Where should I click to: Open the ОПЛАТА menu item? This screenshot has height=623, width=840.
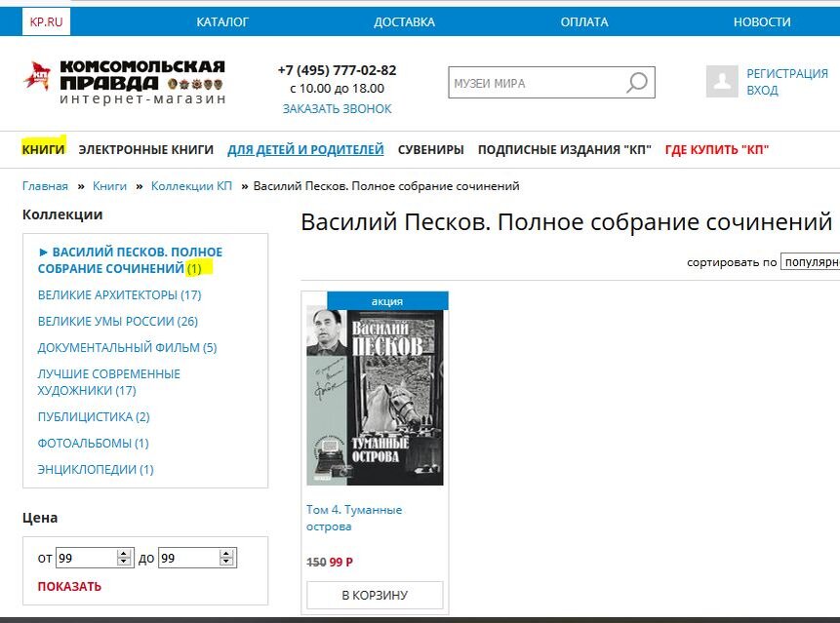584,22
